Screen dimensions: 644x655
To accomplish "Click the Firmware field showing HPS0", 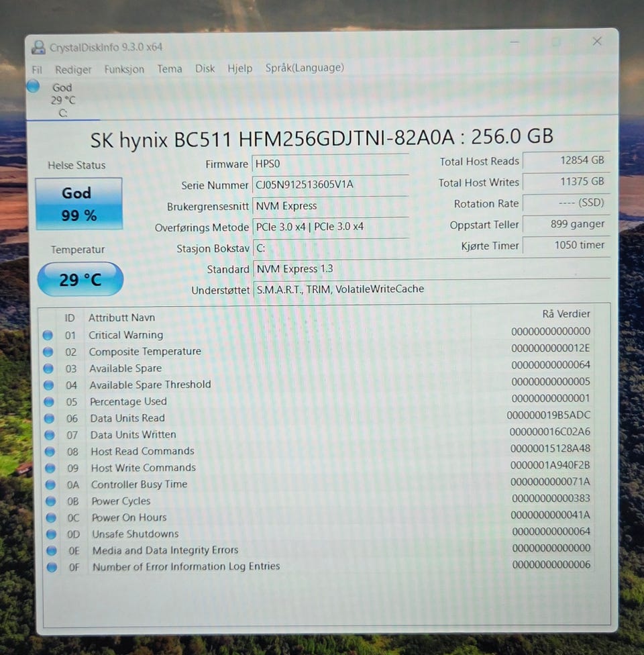I will [330, 164].
